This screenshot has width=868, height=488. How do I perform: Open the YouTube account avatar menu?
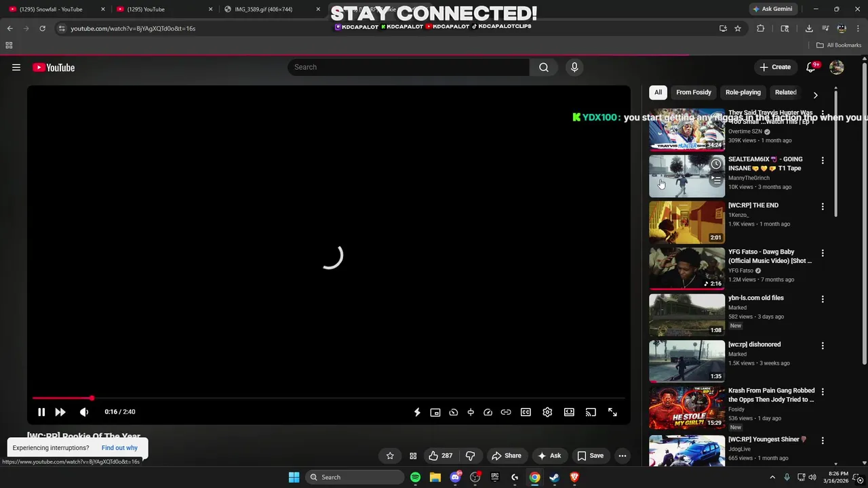837,67
